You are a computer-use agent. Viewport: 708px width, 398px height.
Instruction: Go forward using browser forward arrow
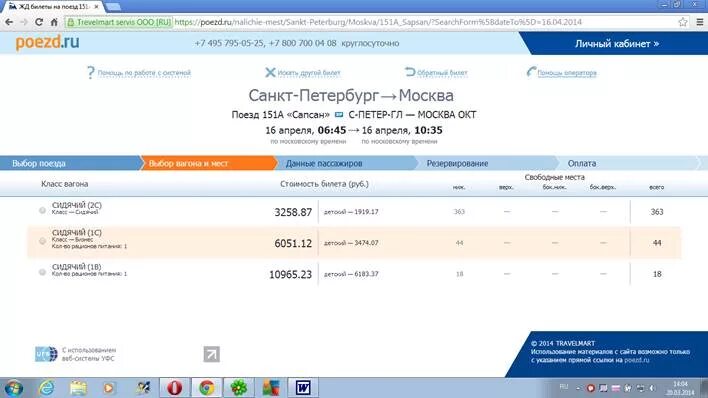coord(24,22)
